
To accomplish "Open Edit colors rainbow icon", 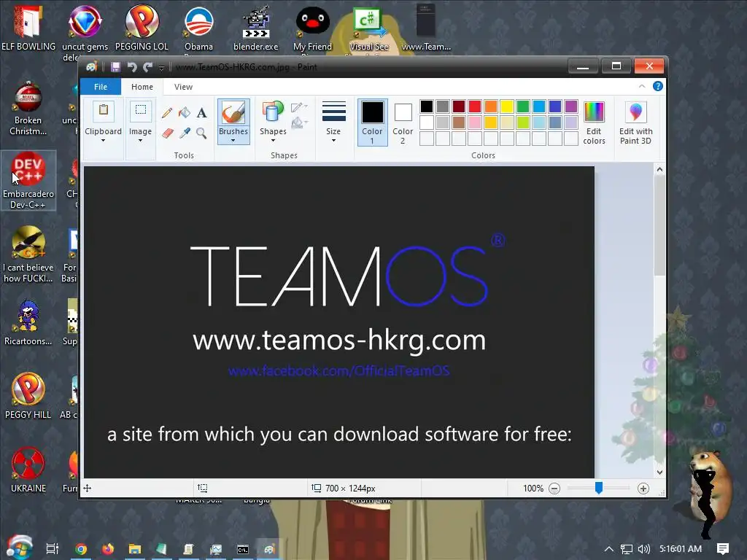I will coord(594,112).
